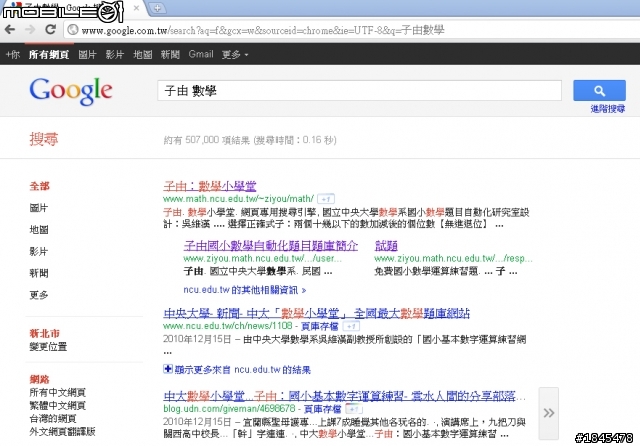Click the 約有 507,000 項結果 count
Screen dimensions: 640x446
click(250, 140)
